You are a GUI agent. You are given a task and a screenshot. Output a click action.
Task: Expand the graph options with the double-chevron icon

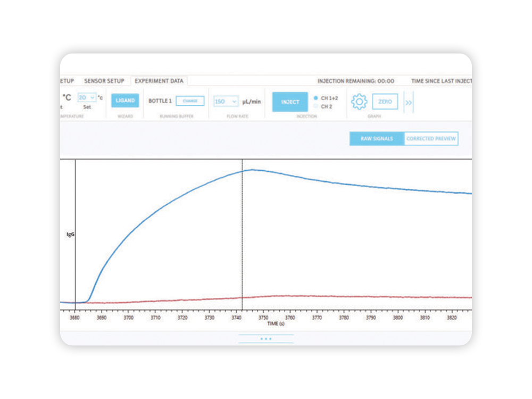point(409,101)
